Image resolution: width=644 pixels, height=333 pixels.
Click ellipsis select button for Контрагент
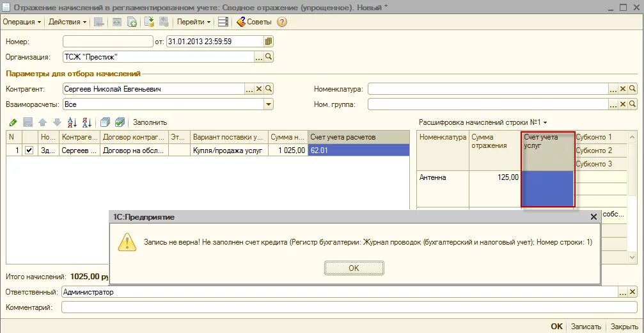[249, 89]
